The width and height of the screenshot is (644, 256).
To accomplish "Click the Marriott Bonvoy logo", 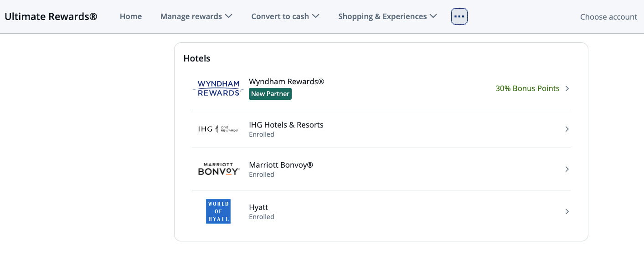I will tap(219, 169).
